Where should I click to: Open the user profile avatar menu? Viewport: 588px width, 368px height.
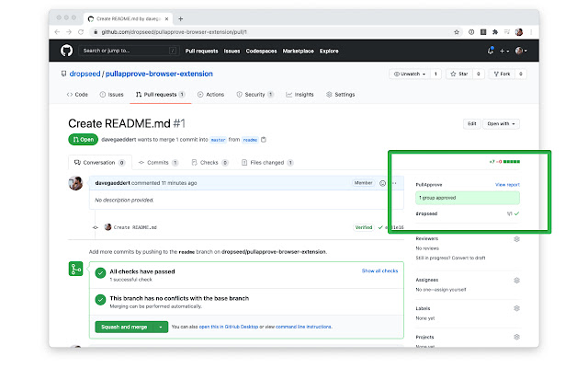[x=521, y=50]
